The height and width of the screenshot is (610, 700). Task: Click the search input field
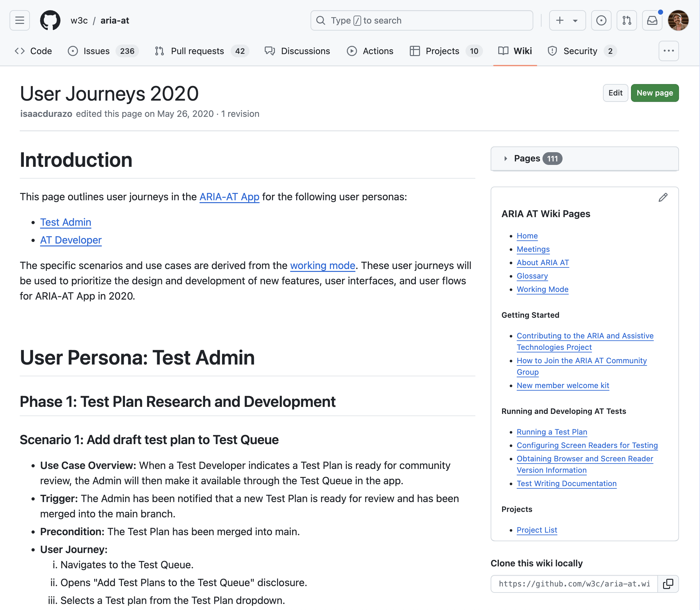pos(422,20)
